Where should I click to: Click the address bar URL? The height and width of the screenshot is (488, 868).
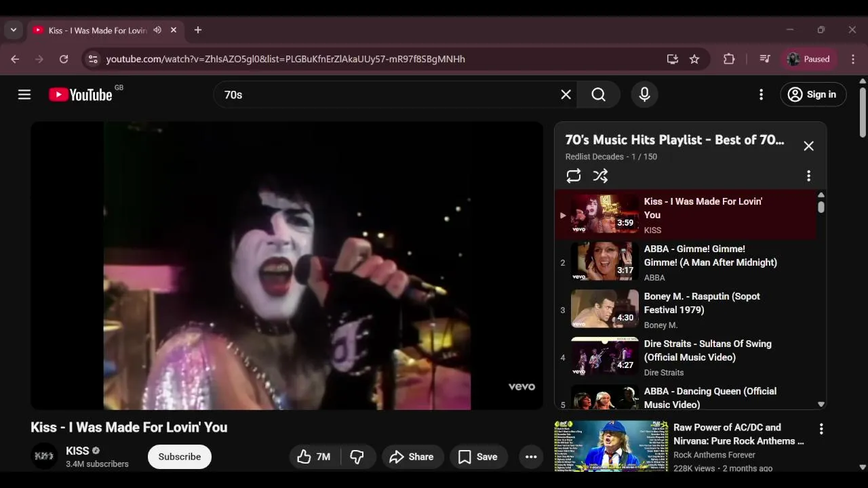285,59
